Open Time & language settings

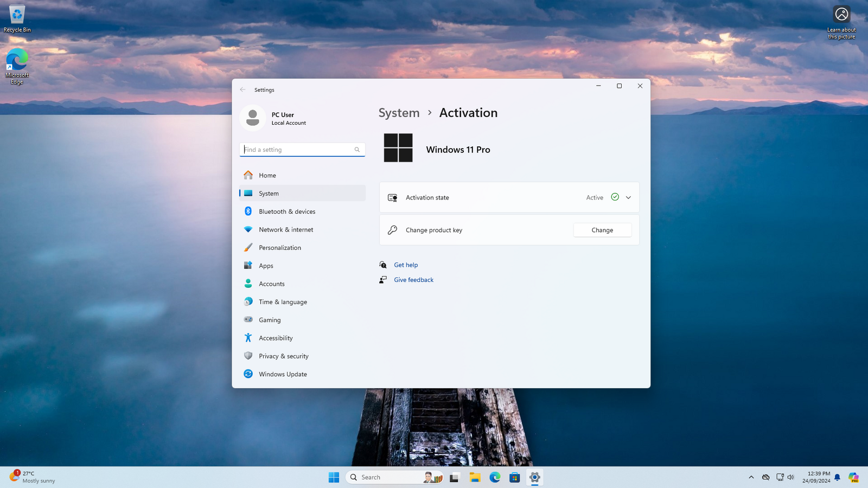[302, 301]
